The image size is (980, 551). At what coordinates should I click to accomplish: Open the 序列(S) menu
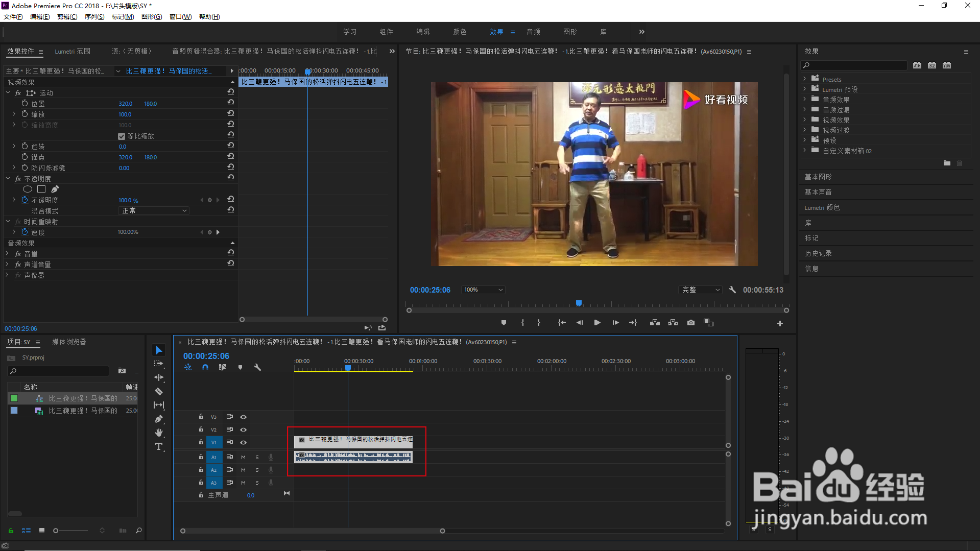click(94, 17)
